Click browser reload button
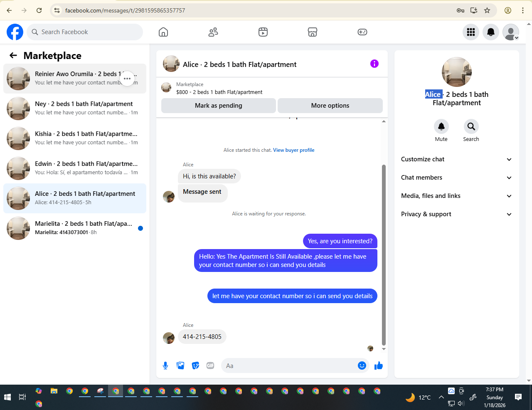The image size is (532, 410). 39,10
